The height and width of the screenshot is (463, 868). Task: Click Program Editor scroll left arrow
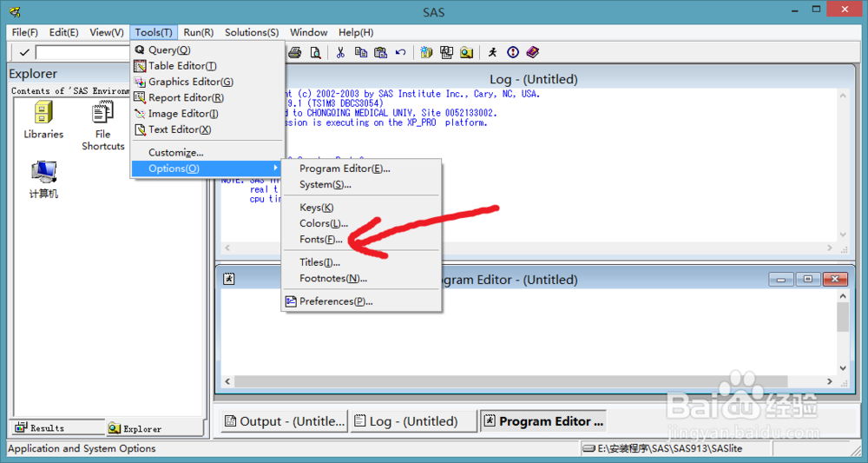pos(227,381)
